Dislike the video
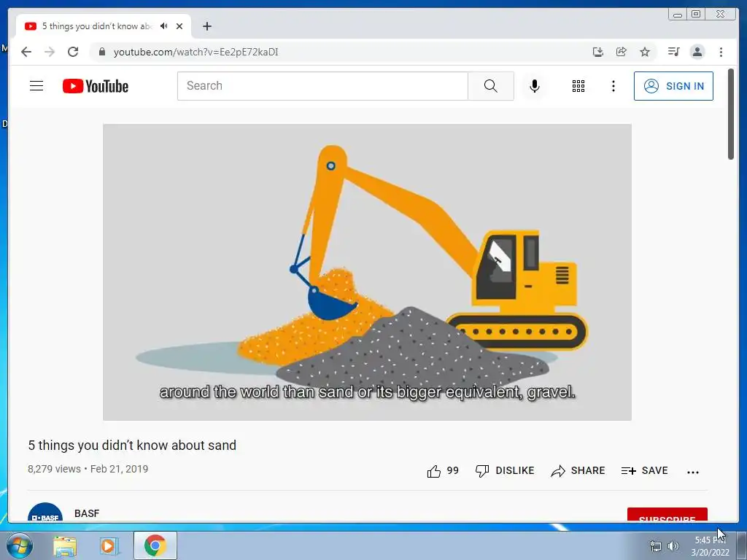 (505, 471)
